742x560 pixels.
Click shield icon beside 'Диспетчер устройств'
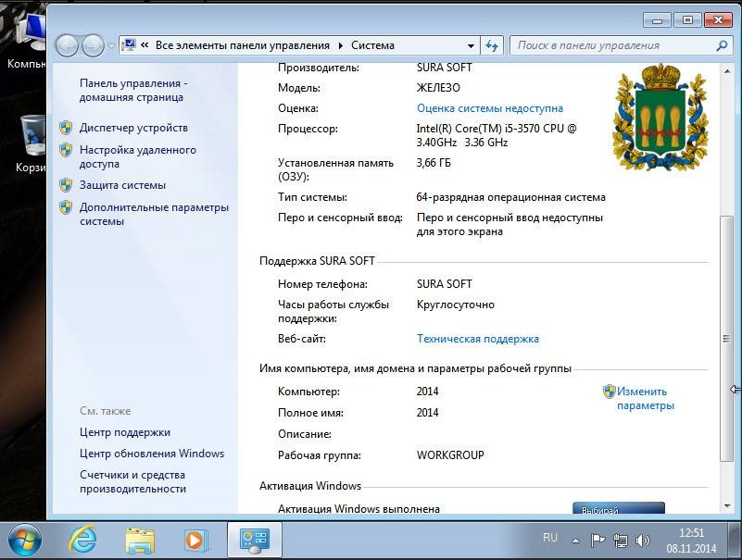(x=66, y=128)
